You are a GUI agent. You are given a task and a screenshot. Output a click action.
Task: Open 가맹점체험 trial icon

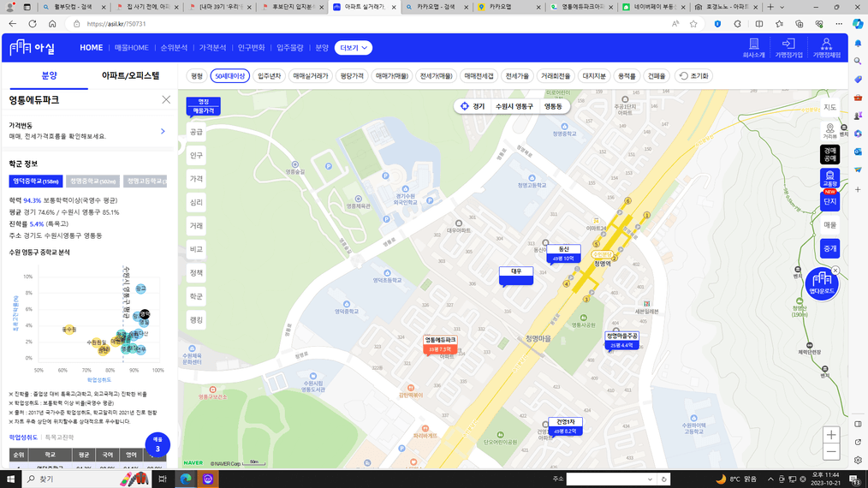click(x=826, y=48)
